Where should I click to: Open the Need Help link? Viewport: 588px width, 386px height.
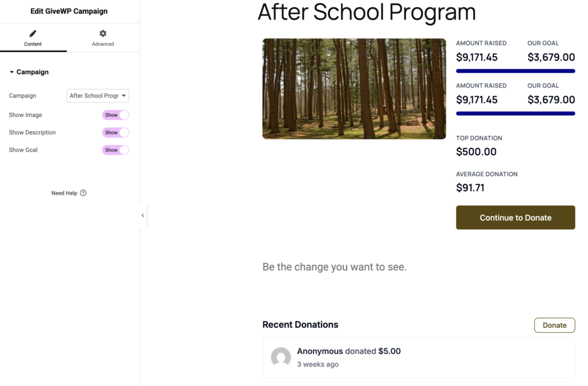click(x=64, y=193)
